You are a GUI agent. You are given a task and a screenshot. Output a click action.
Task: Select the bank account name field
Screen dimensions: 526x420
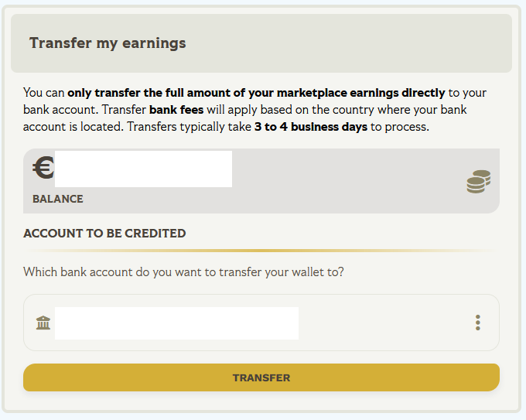click(x=176, y=323)
